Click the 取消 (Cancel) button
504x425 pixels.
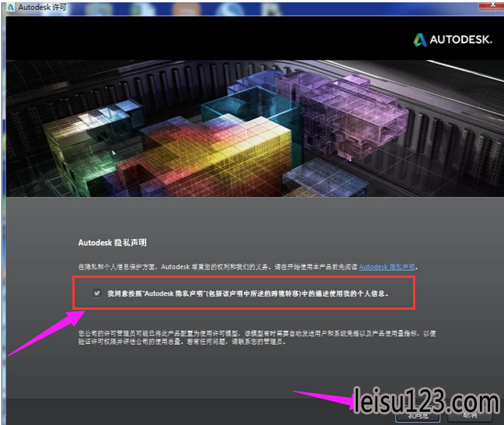tap(470, 416)
